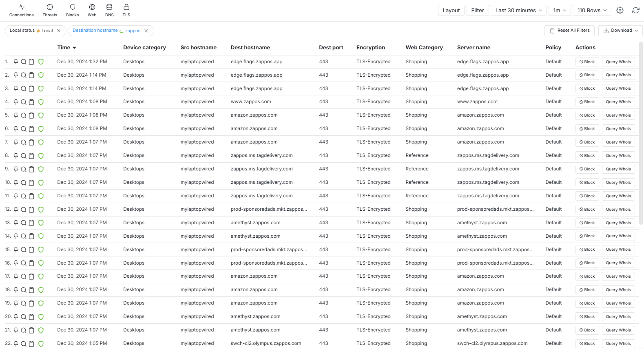This screenshot has width=644, height=349.
Task: Click the green shield icon in row 15
Action: coord(41,250)
